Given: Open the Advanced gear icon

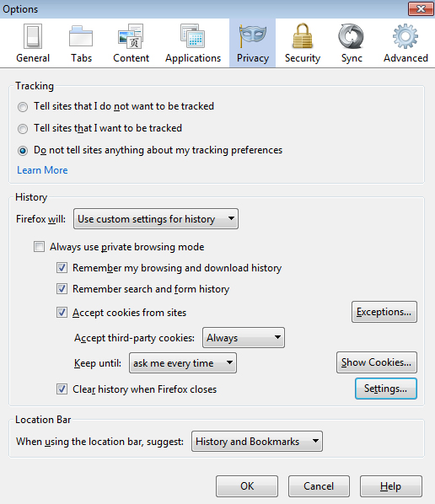Looking at the screenshot, I should point(405,36).
